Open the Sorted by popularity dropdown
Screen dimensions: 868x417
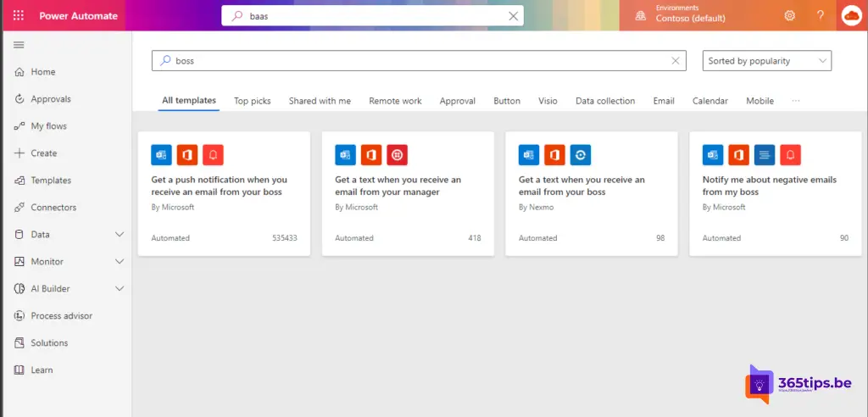coord(767,61)
